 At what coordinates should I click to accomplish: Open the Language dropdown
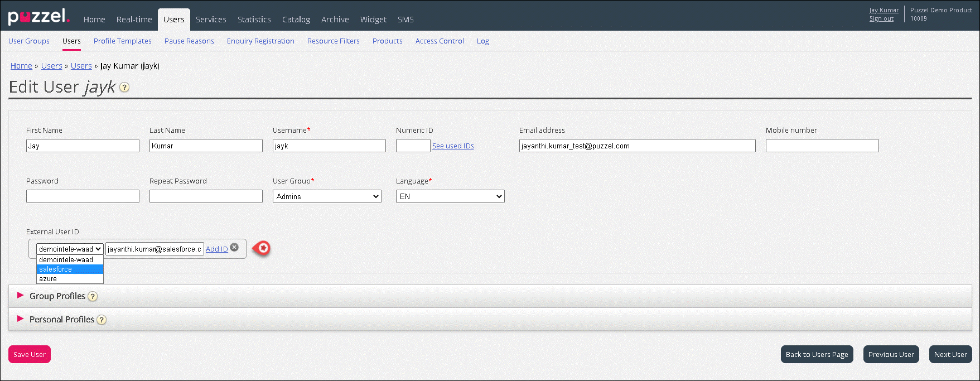coord(450,196)
